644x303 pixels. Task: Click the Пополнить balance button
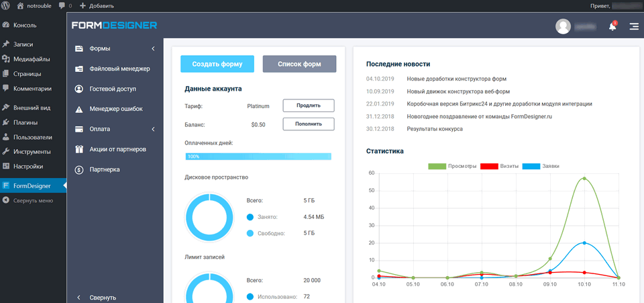[308, 124]
